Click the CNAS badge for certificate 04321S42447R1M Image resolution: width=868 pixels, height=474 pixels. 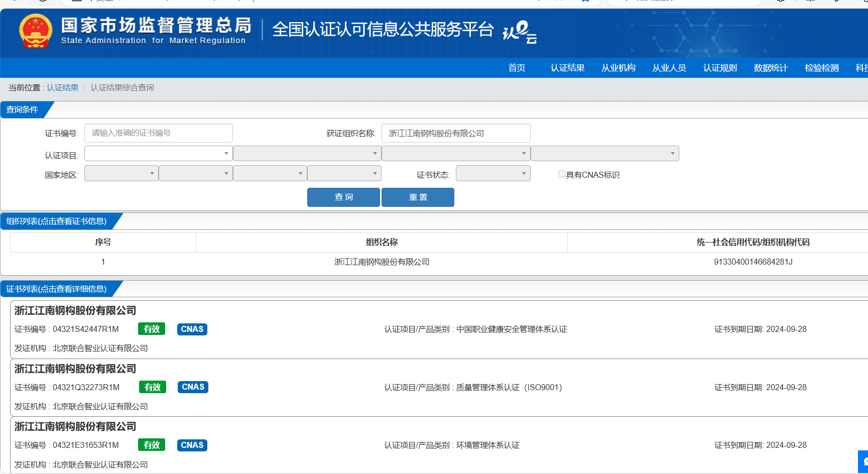coord(192,329)
